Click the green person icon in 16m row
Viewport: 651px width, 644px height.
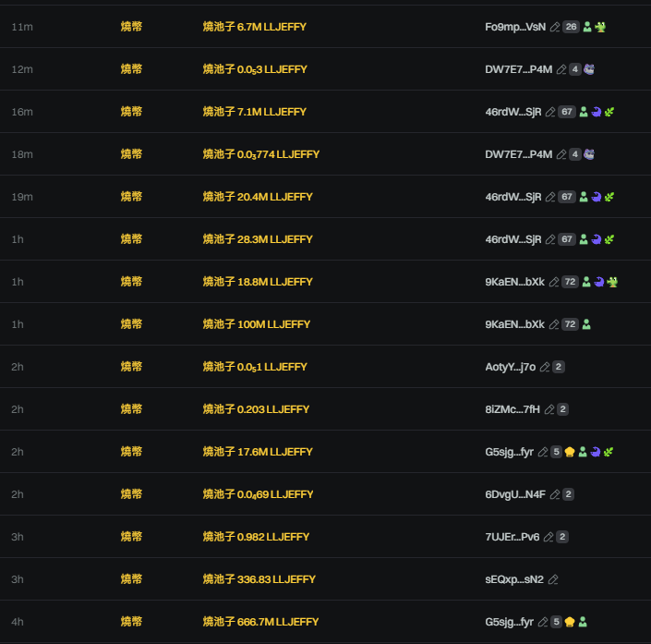[x=584, y=112]
